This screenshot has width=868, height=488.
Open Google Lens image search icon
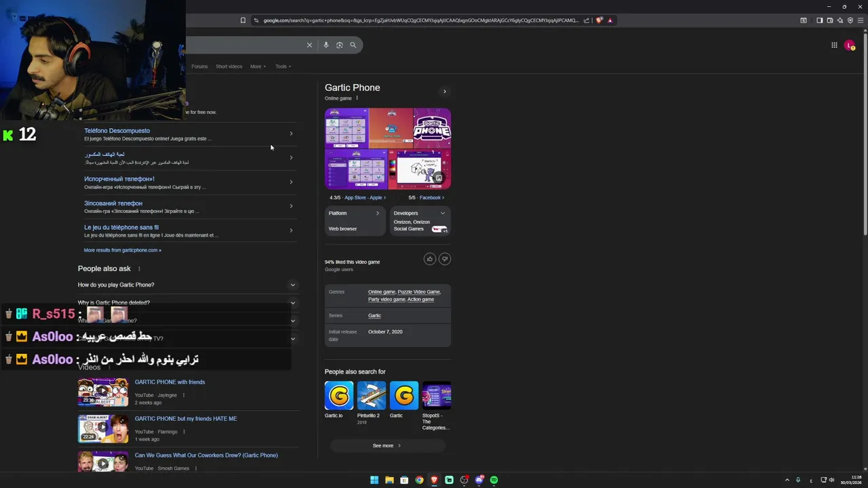340,45
